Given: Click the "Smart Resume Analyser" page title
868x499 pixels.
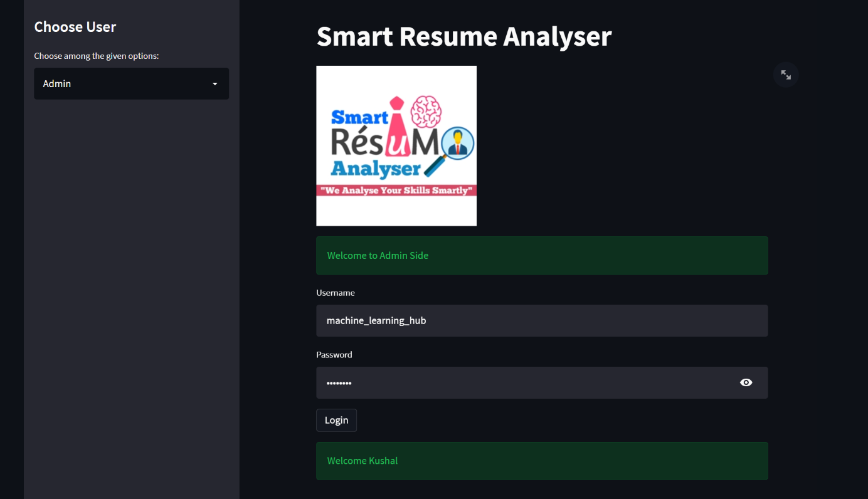Looking at the screenshot, I should point(464,36).
